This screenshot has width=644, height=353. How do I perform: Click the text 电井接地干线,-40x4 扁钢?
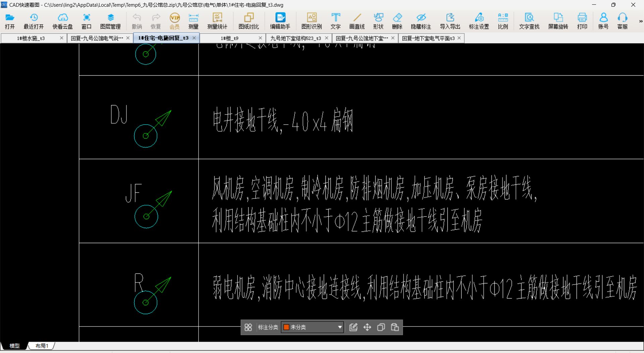pos(283,121)
